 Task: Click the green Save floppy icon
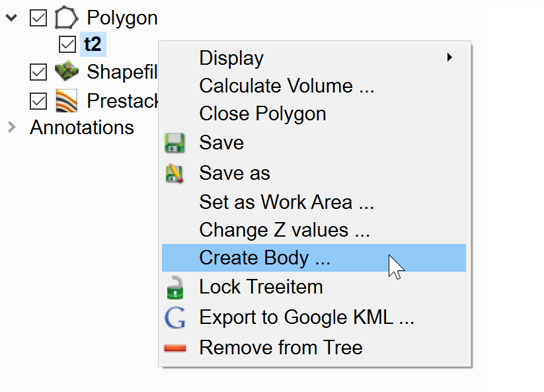(175, 143)
